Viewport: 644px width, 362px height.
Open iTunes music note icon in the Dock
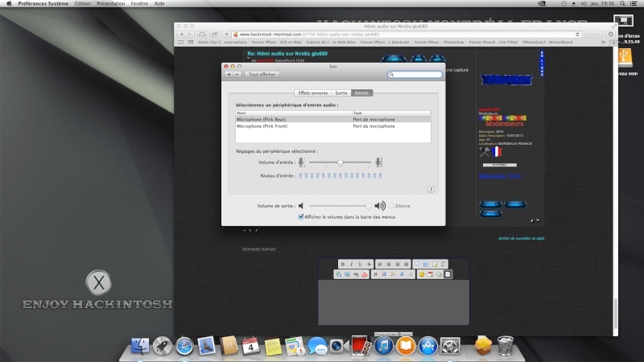click(x=384, y=346)
